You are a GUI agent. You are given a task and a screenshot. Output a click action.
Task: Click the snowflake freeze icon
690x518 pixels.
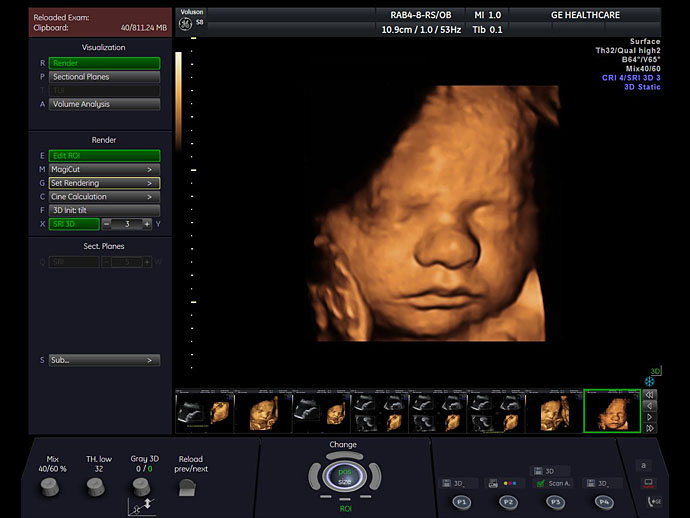[649, 381]
